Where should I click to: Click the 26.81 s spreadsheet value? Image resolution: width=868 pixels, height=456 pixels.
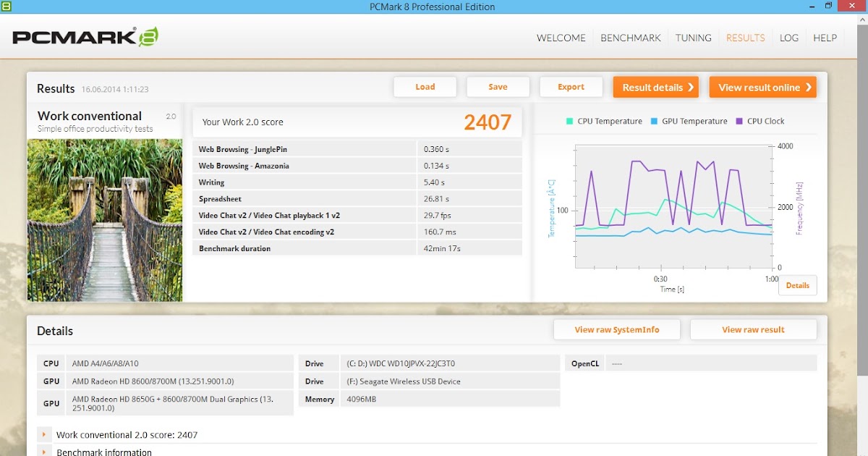click(x=436, y=199)
